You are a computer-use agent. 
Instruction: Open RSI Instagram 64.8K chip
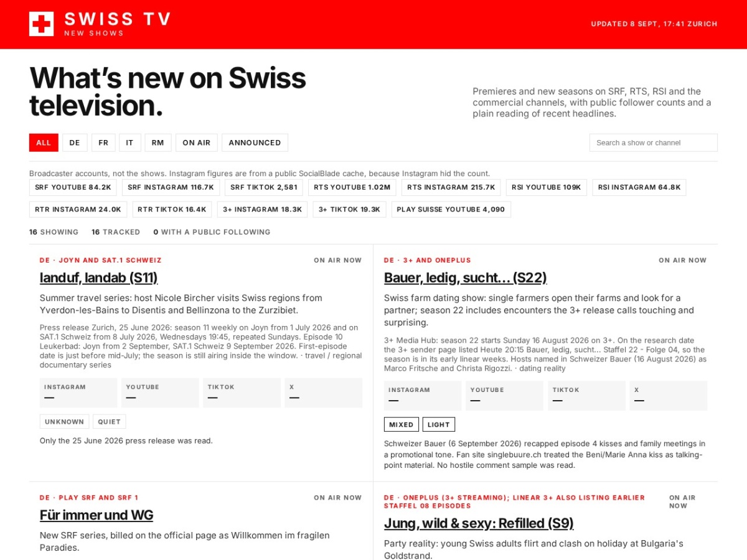639,187
